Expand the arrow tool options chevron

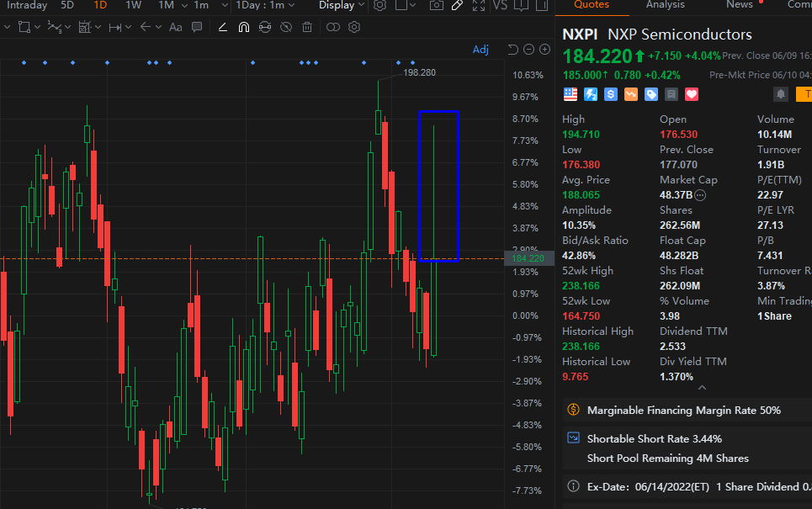click(158, 27)
